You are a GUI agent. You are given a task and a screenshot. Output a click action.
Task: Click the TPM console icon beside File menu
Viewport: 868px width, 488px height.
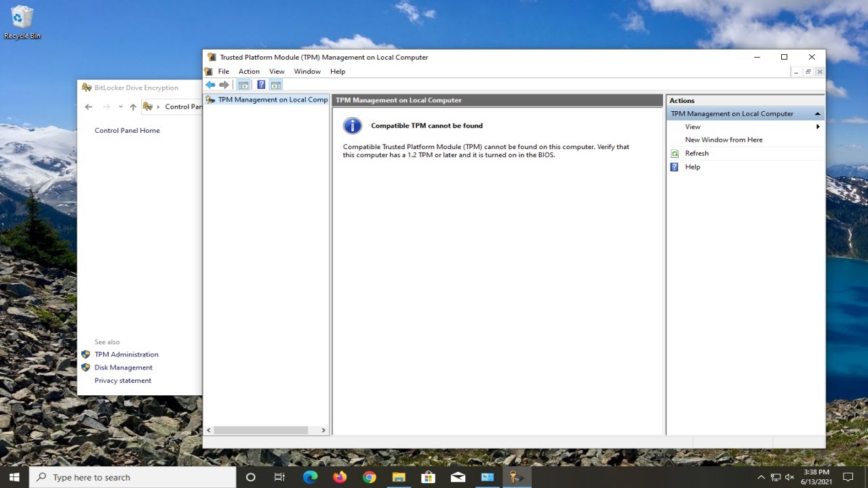[x=209, y=71]
